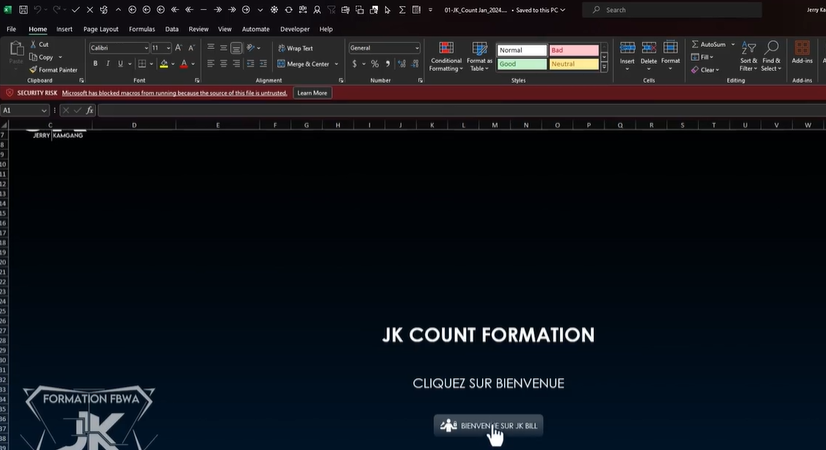Click the Increase Indent icon
This screenshot has height=450, width=826.
[x=263, y=64]
